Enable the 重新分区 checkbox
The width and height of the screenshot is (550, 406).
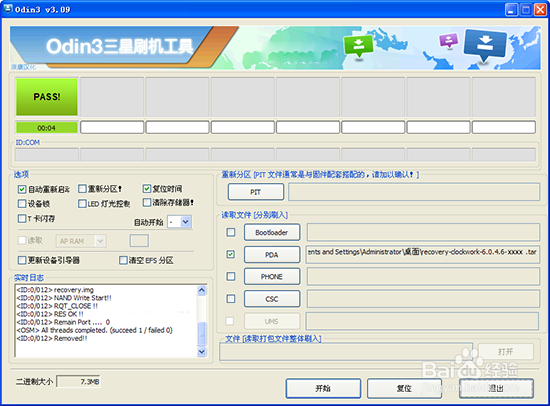82,189
